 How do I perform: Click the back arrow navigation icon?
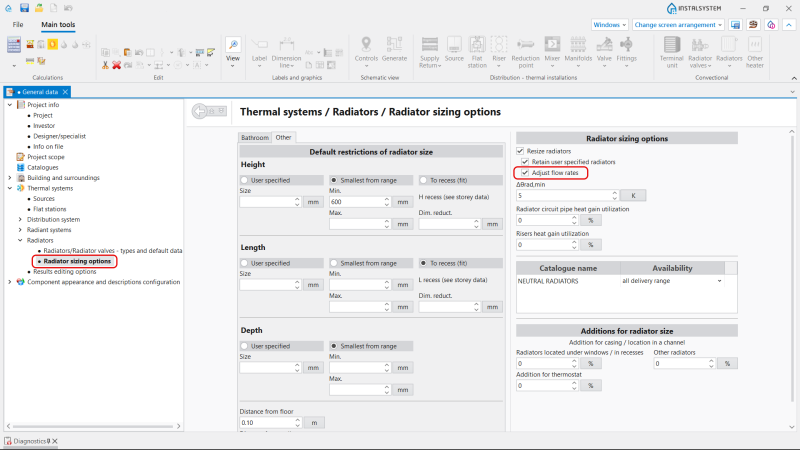[199, 111]
